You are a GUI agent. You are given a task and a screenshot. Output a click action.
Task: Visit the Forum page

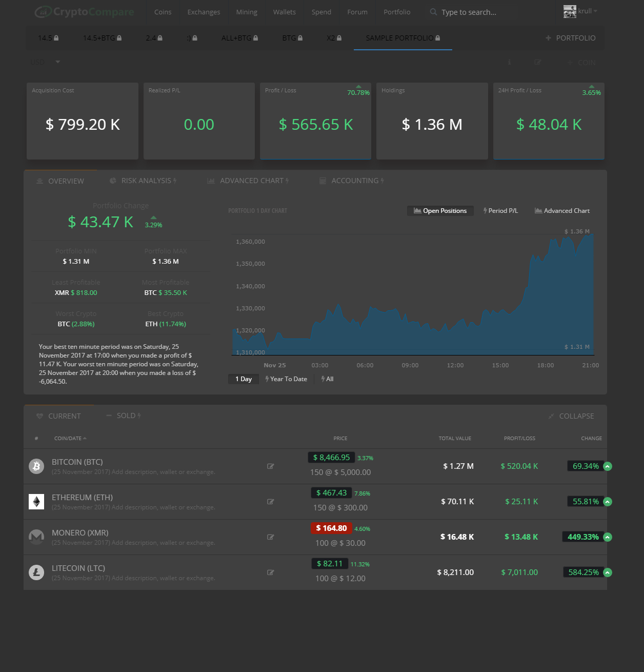coord(357,12)
